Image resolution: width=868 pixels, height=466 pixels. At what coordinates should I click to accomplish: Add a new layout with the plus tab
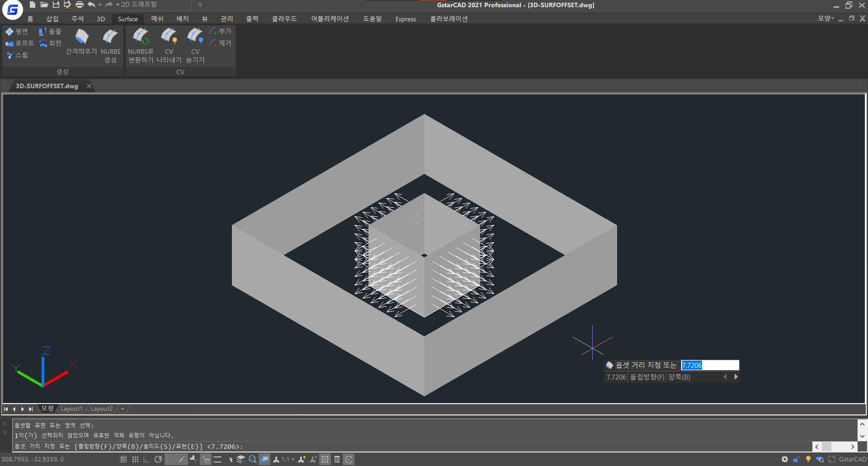(x=123, y=409)
